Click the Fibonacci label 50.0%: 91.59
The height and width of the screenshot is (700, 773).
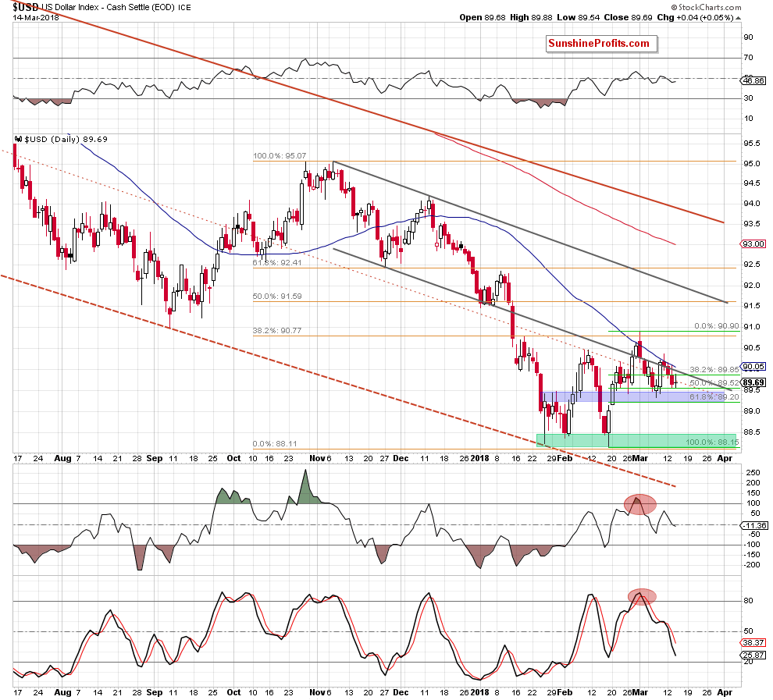[277, 297]
